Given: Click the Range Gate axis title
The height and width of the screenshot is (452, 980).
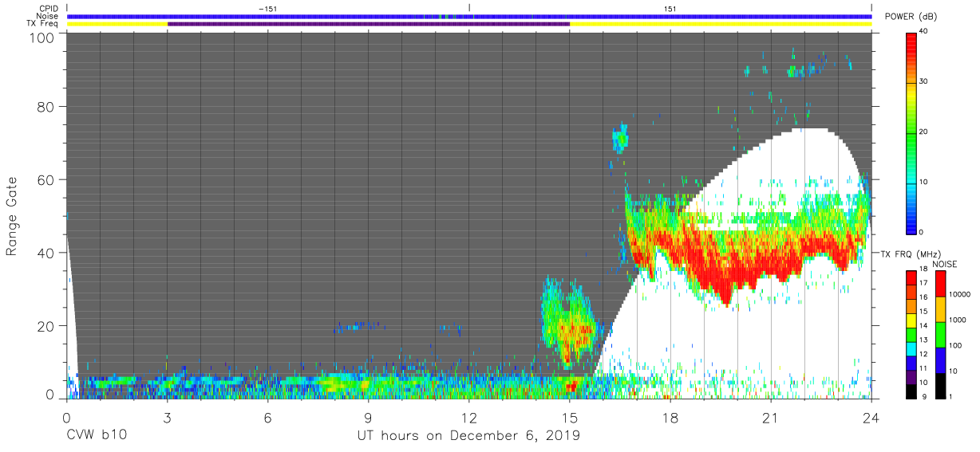Looking at the screenshot, I should point(12,216).
